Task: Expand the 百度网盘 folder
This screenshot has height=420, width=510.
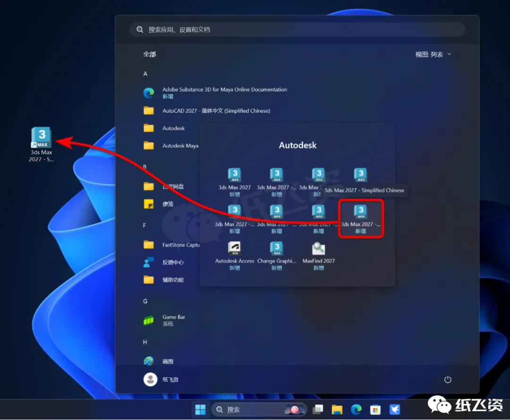Action: pos(163,186)
